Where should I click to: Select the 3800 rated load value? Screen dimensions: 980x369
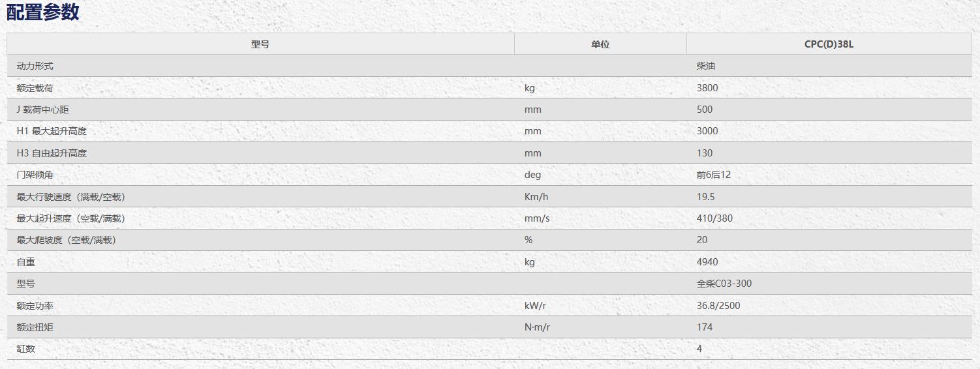tap(707, 88)
